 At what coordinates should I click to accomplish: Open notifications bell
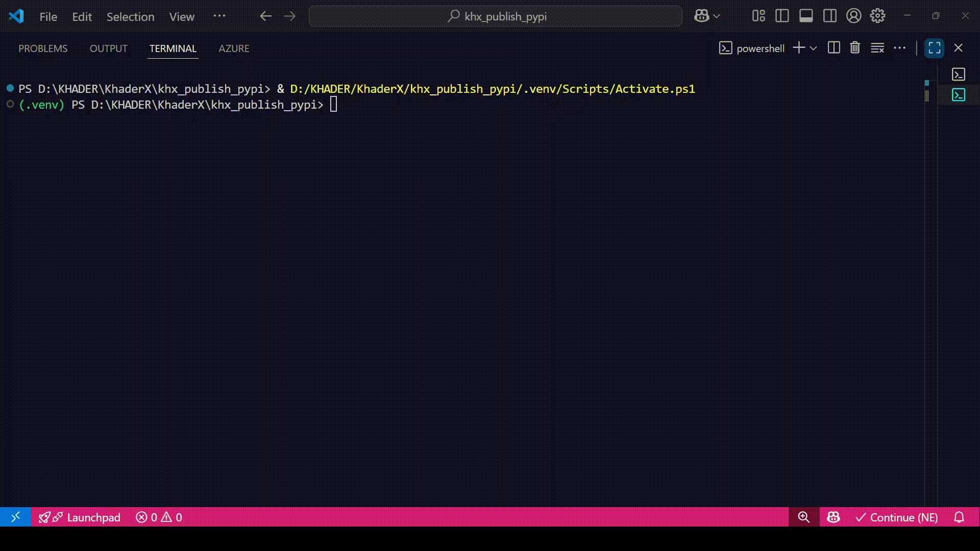[x=959, y=517]
